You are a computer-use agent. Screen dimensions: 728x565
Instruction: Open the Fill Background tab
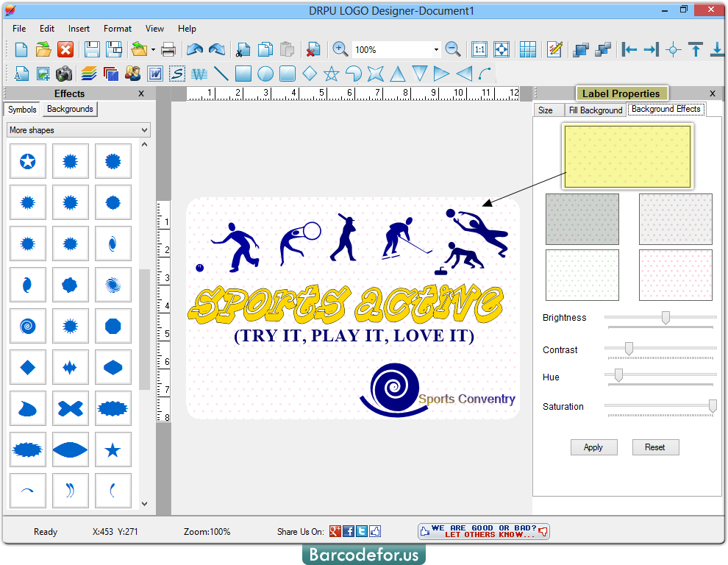(x=595, y=110)
